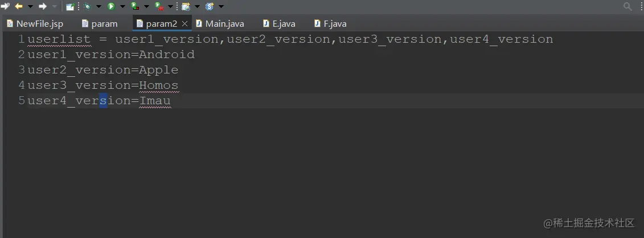Viewport: 644px width, 238px height.
Task: Switch to the NewFile.jsp tab
Action: [35, 24]
